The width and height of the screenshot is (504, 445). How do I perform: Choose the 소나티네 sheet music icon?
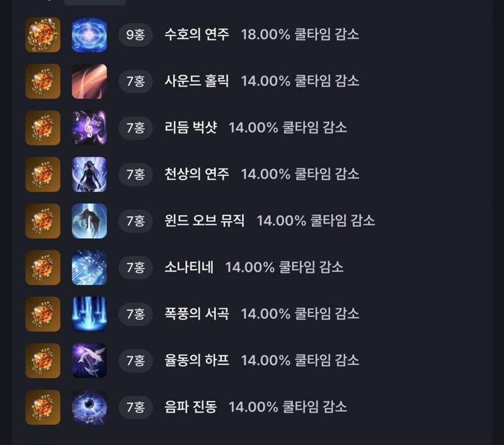coord(89,267)
